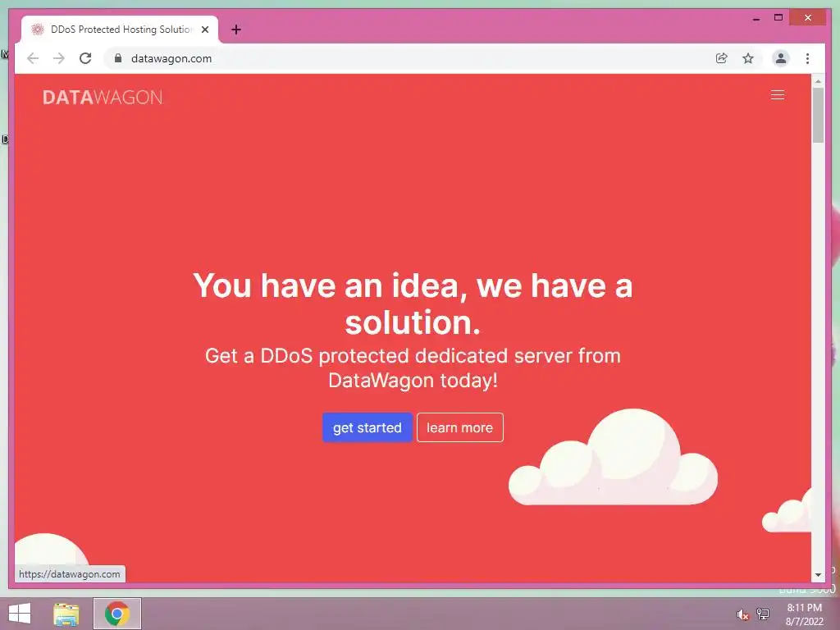Click the learn more button
This screenshot has width=840, height=630.
[459, 427]
